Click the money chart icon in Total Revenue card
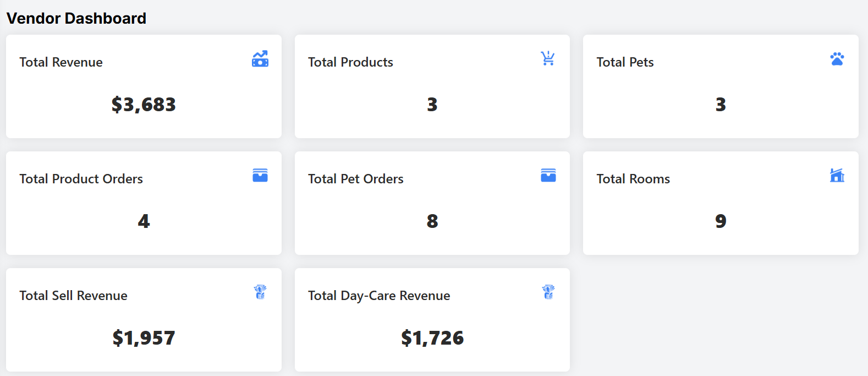The image size is (868, 376). tap(260, 59)
